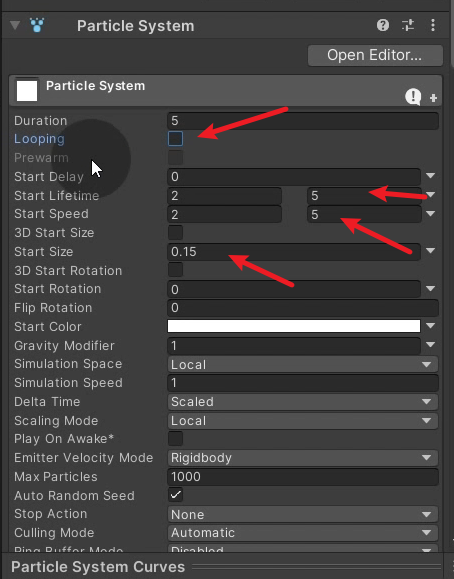Click the Flip Rotation value field
This screenshot has height=579, width=454.
point(303,308)
